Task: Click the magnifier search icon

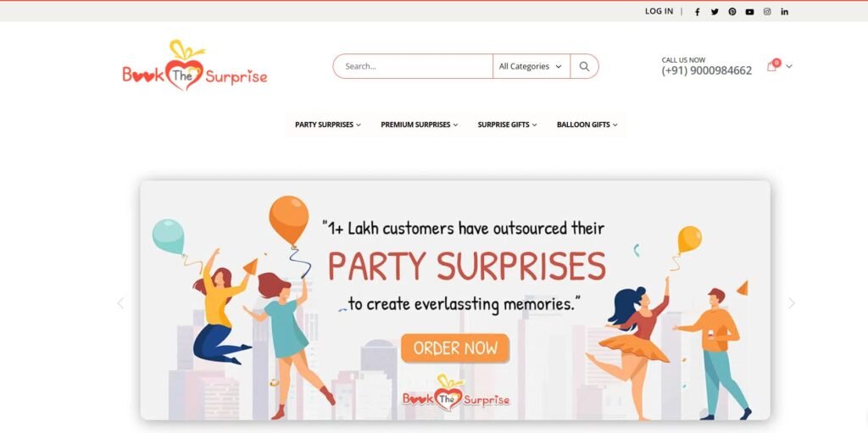Action: click(x=584, y=66)
